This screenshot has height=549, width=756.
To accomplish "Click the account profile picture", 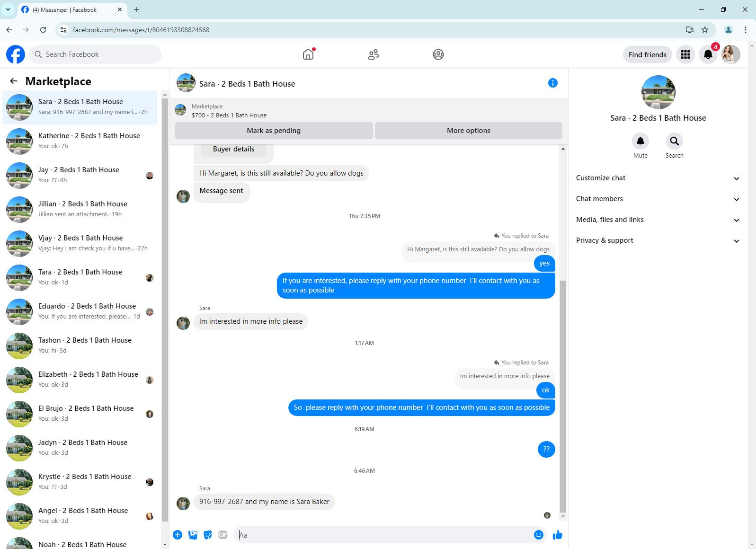I will point(731,54).
